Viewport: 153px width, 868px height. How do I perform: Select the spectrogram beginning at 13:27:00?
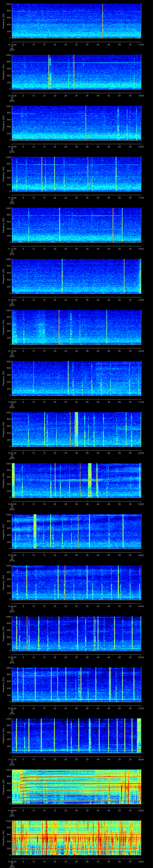(x=77, y=736)
